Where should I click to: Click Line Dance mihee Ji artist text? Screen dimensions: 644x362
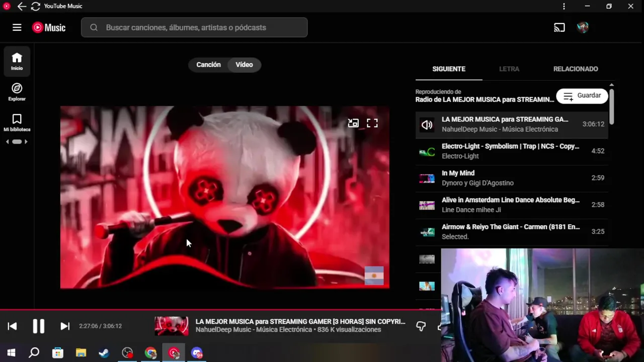tap(471, 210)
